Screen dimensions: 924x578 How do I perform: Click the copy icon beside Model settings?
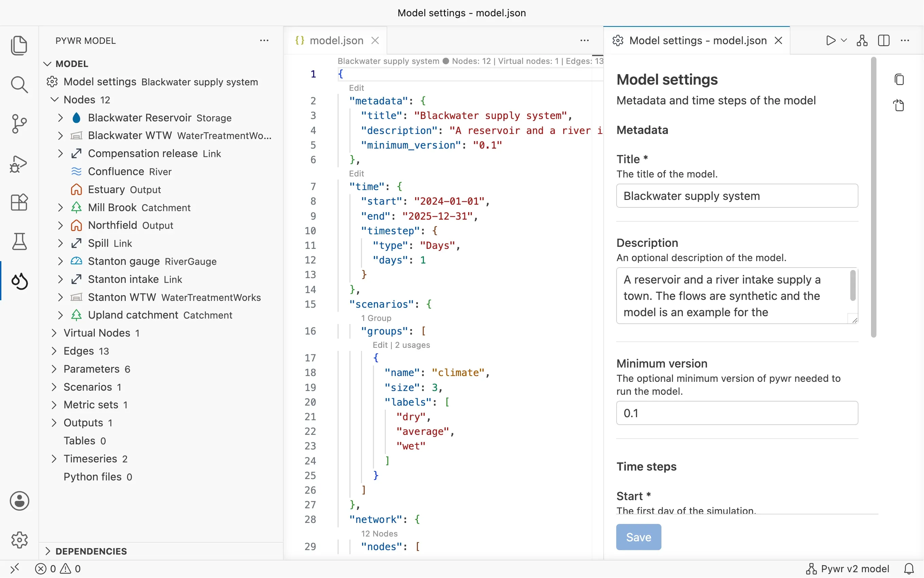[x=899, y=80]
